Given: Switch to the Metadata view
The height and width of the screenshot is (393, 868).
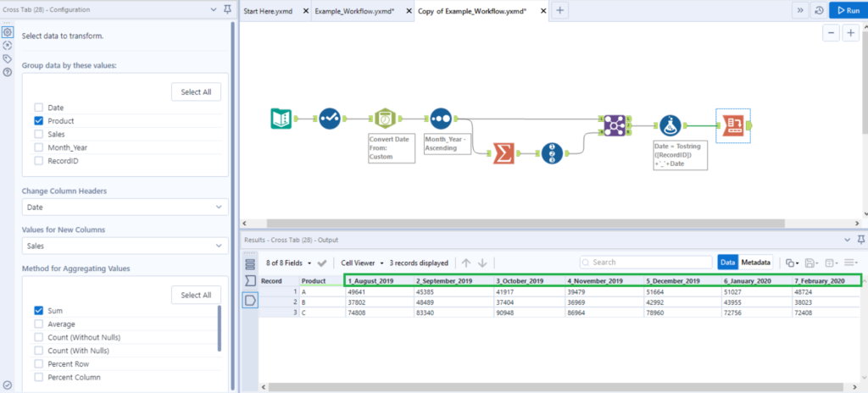Looking at the screenshot, I should (x=755, y=263).
